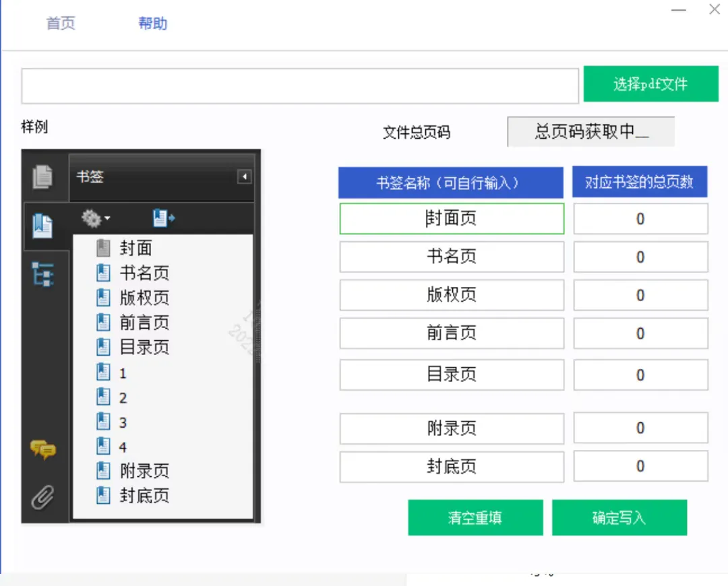
Task: Select the 版权页 bookmark in sample list
Action: click(144, 298)
